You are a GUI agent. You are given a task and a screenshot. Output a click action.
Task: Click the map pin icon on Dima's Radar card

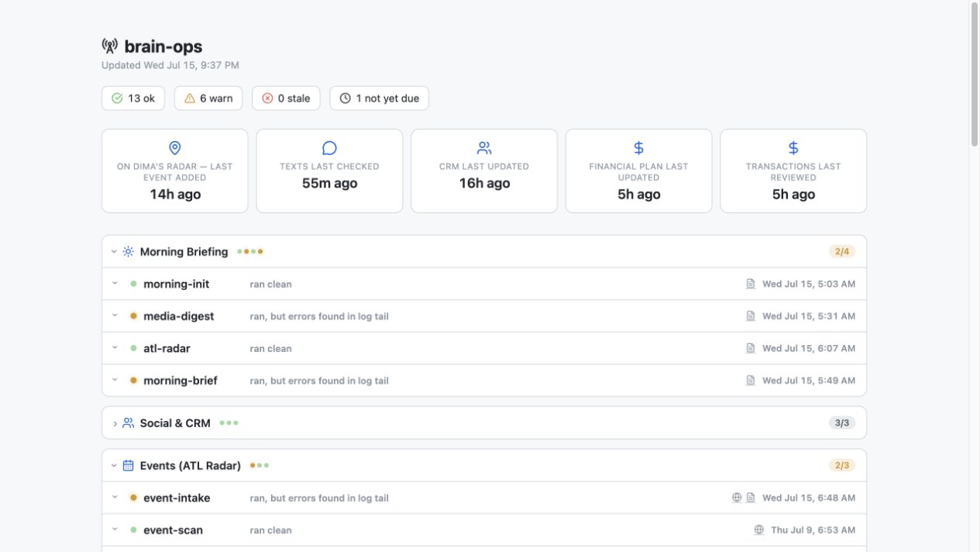point(175,147)
